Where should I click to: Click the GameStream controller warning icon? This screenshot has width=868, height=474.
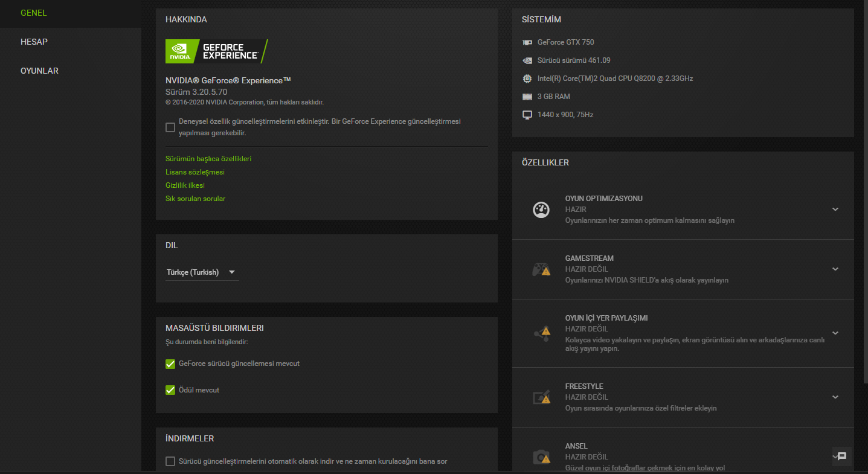pyautogui.click(x=541, y=269)
